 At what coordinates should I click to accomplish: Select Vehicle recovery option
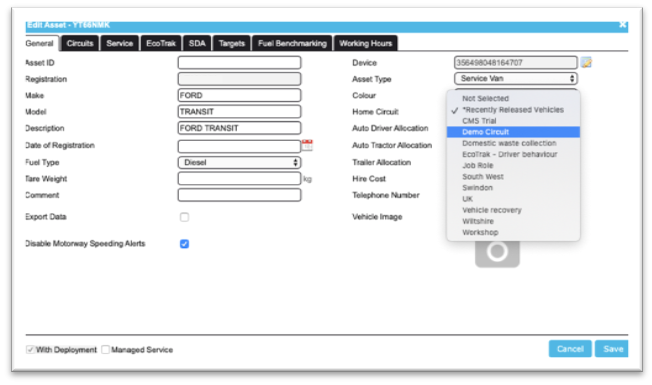(513, 210)
